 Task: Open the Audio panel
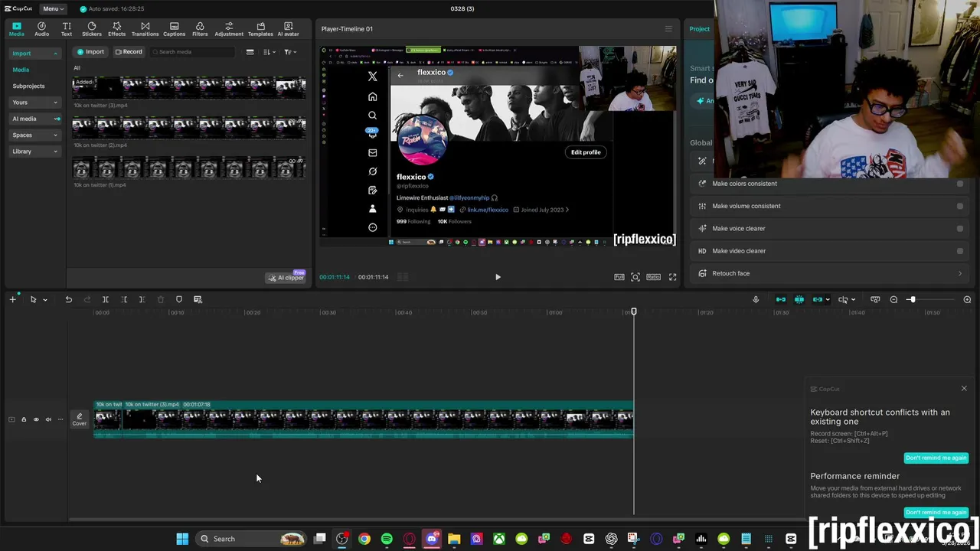pos(41,29)
